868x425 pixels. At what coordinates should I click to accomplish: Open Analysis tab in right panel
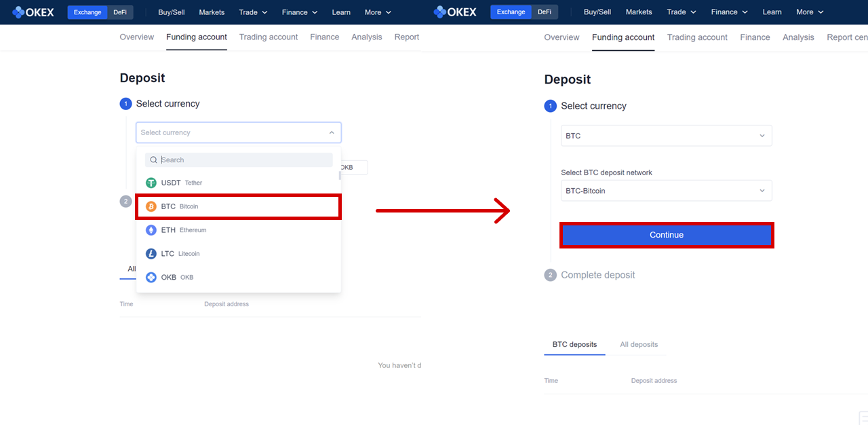pyautogui.click(x=798, y=37)
